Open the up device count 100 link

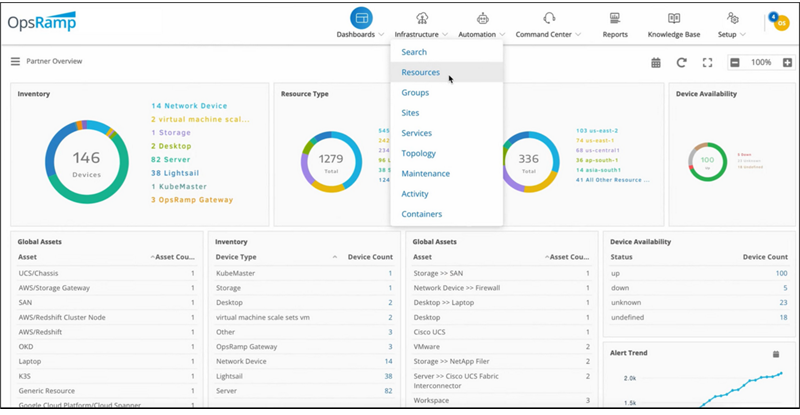tap(781, 274)
